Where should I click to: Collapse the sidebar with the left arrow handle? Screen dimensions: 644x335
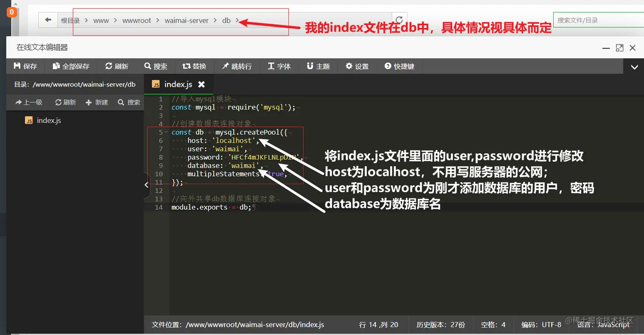pyautogui.click(x=147, y=185)
